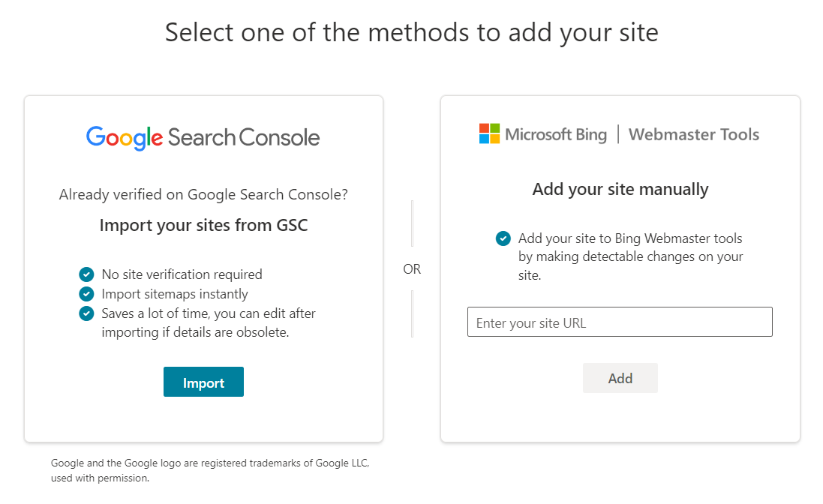Click the "Webmaster Tools" label

[693, 134]
